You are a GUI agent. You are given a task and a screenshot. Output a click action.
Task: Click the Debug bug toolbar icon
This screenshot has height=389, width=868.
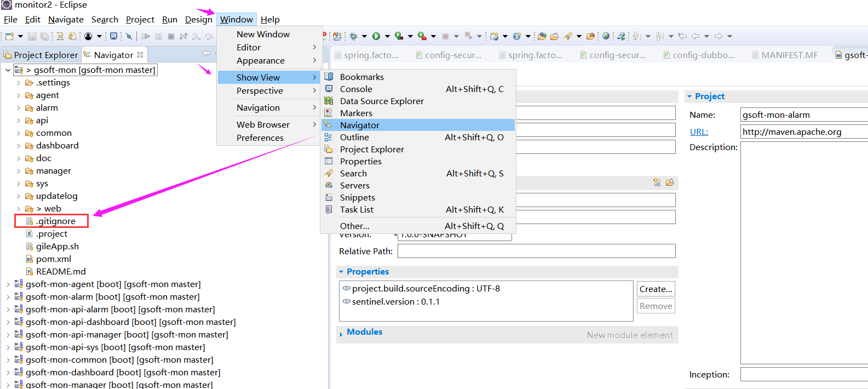coord(353,36)
